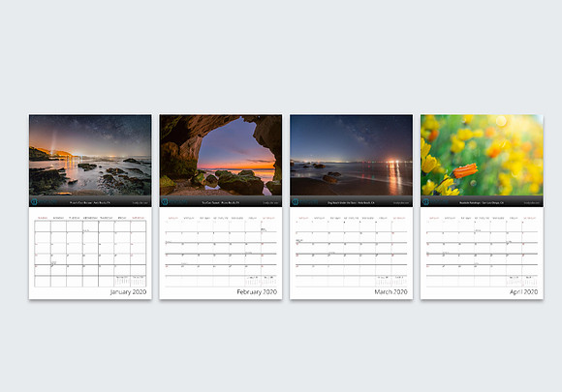Select the April 2020 date grid

482,254
